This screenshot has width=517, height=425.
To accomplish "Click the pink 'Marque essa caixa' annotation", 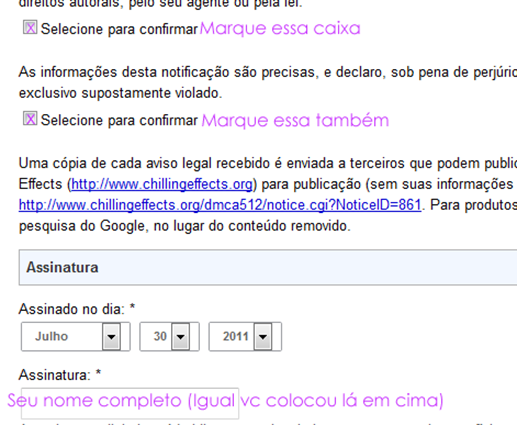I will [x=280, y=28].
